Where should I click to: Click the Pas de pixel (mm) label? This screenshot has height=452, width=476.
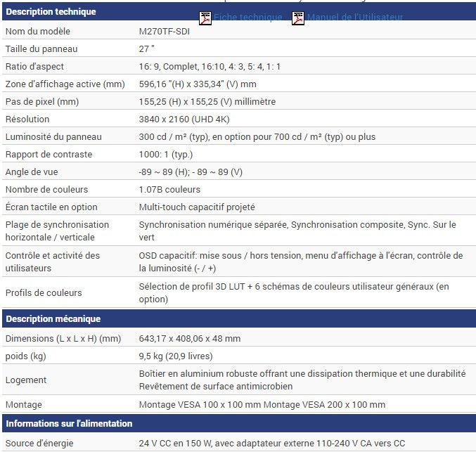(x=42, y=102)
